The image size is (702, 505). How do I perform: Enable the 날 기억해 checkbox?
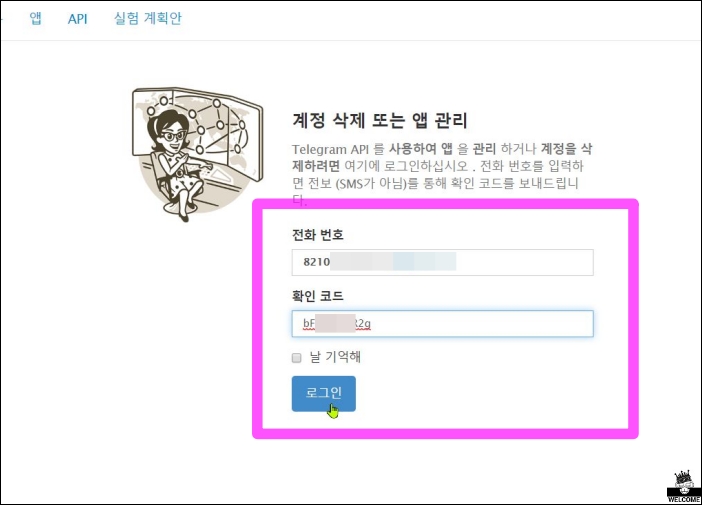coord(296,357)
